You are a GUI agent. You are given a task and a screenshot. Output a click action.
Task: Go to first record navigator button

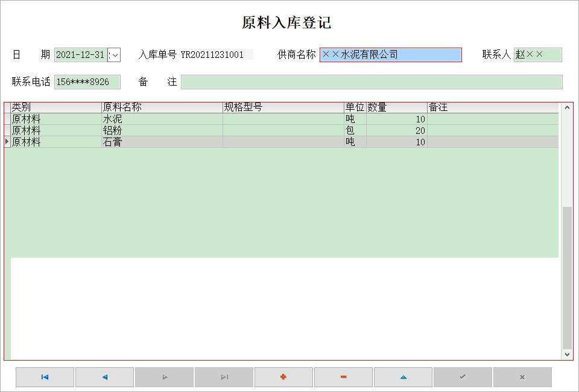click(45, 377)
